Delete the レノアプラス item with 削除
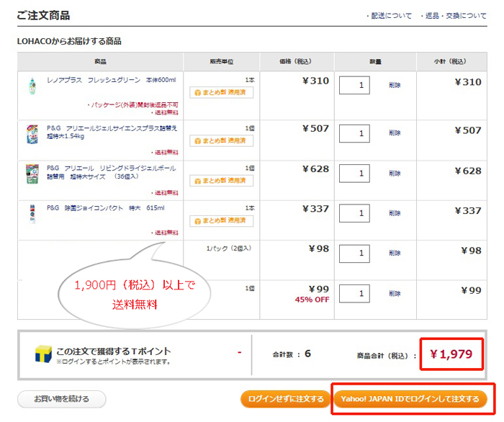The width and height of the screenshot is (504, 422). coord(395,85)
